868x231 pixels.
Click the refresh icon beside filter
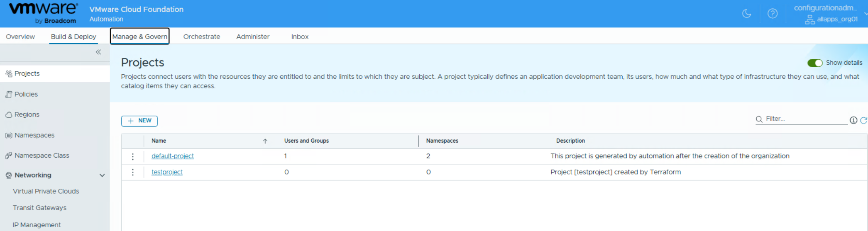click(x=863, y=120)
